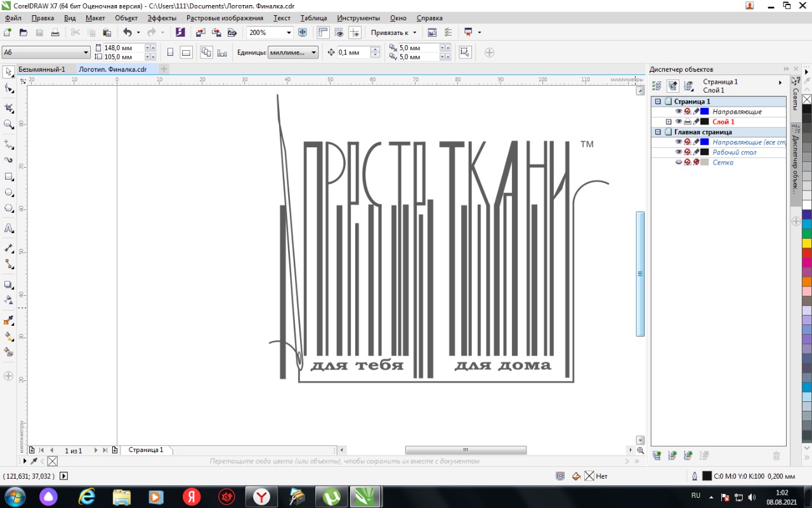Expand the Слой 1 layer tree

click(x=668, y=122)
